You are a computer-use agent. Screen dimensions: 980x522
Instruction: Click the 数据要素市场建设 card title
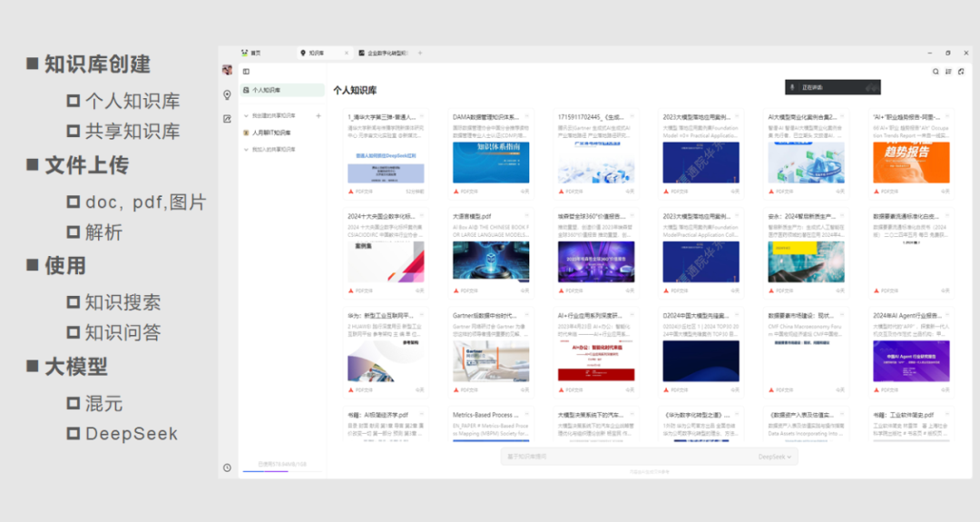800,316
